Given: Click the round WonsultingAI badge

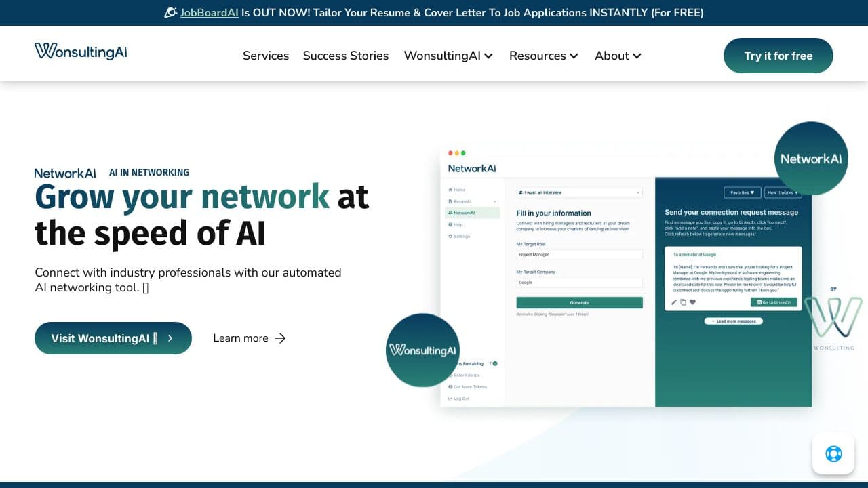Looking at the screenshot, I should (x=422, y=350).
